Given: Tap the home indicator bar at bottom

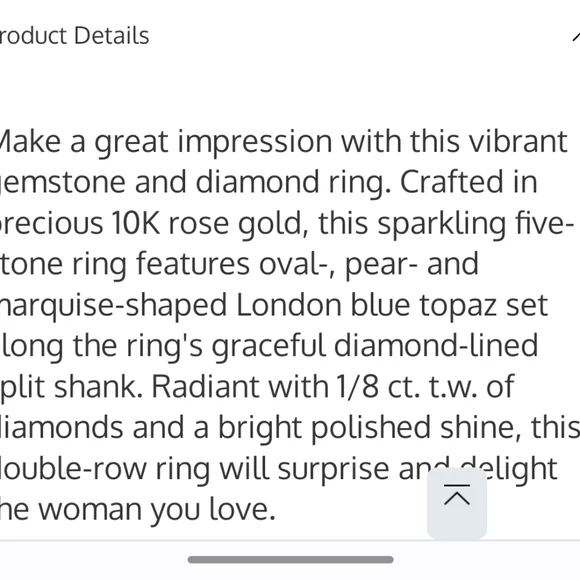Looking at the screenshot, I should pyautogui.click(x=290, y=559).
